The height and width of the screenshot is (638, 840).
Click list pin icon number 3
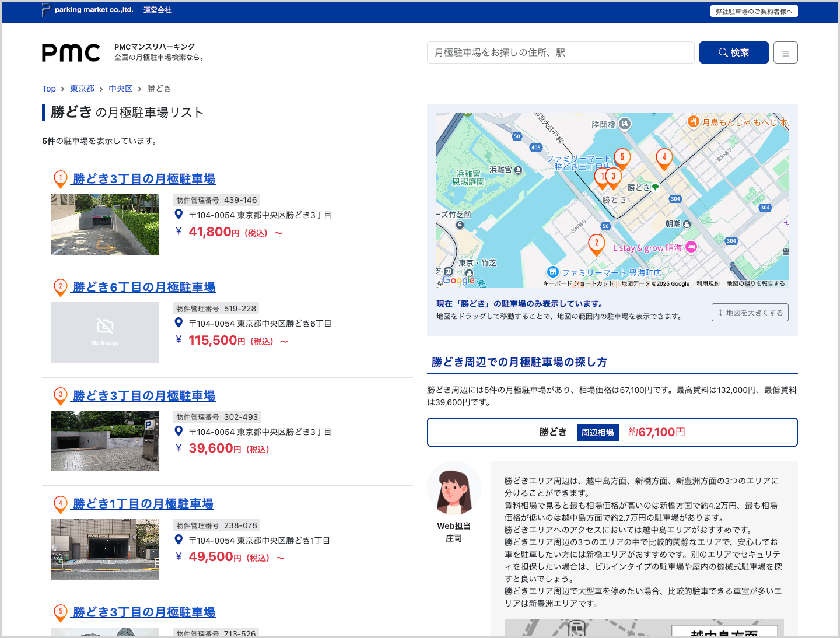(61, 396)
